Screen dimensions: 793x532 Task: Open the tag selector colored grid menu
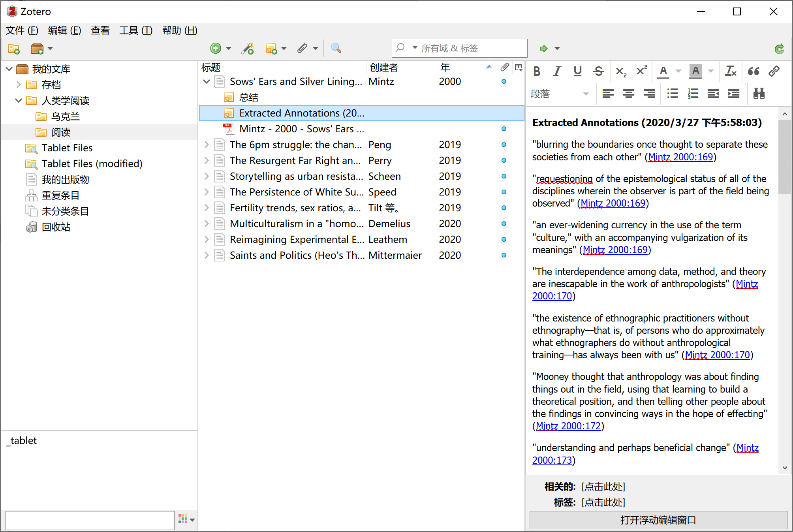pos(186,519)
